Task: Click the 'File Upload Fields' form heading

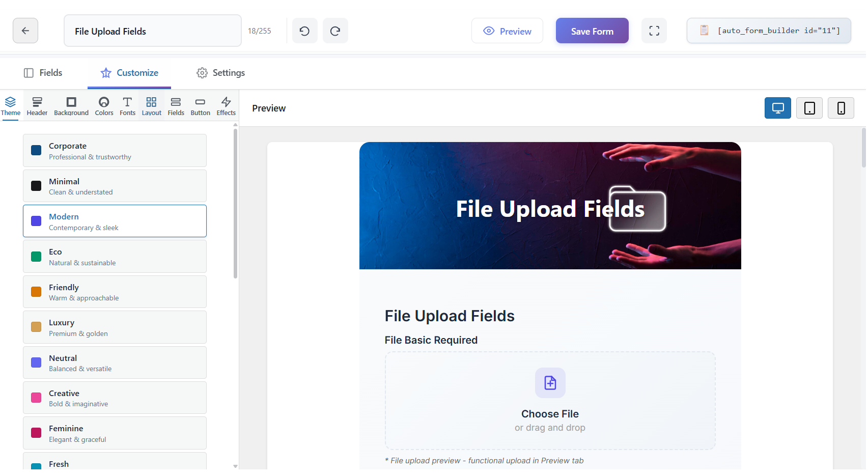Action: tap(450, 316)
